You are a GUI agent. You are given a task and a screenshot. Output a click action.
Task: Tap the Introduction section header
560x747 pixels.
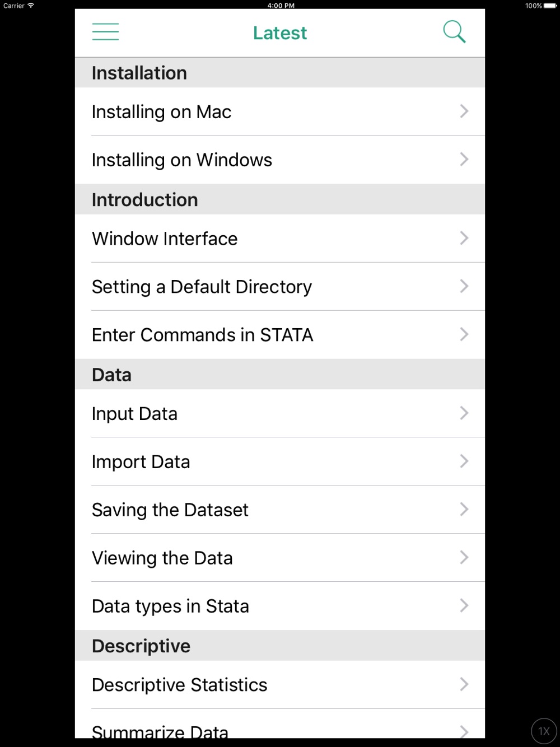(280, 200)
